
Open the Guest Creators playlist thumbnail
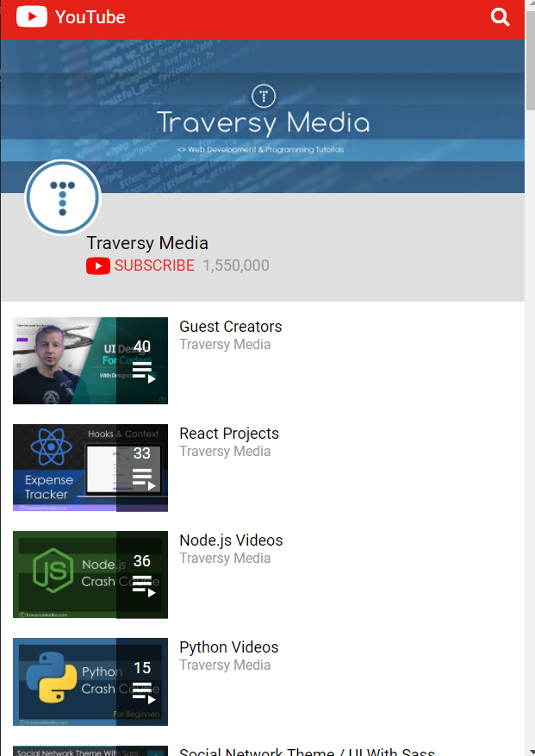point(90,360)
